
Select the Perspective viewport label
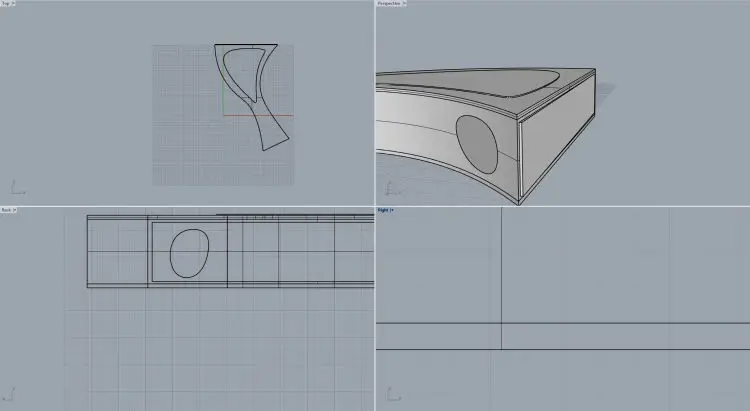point(389,3)
